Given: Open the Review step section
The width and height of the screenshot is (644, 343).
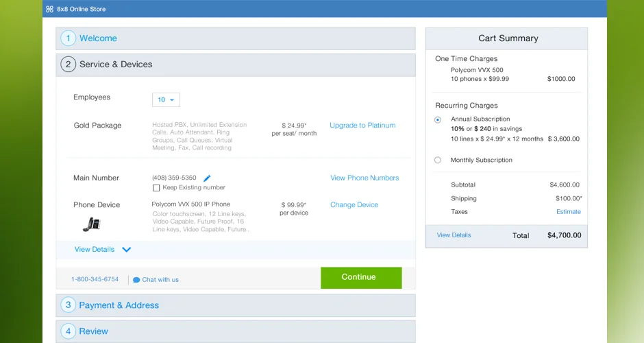Looking at the screenshot, I should 236,331.
